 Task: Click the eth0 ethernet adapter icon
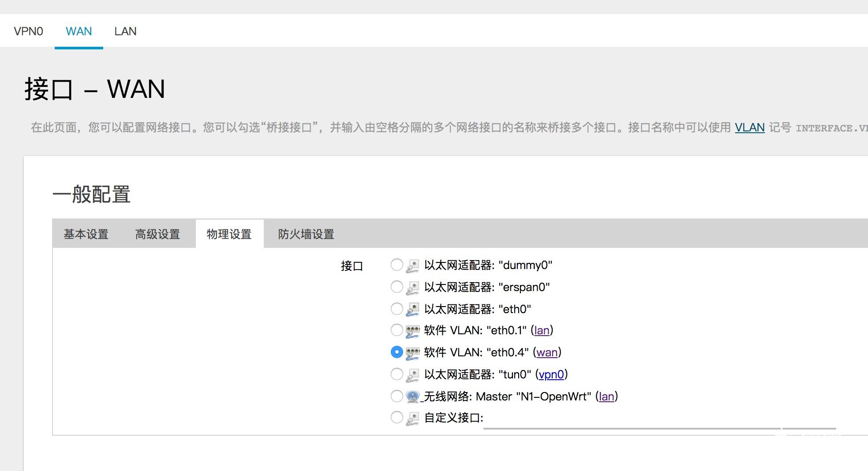click(x=412, y=310)
